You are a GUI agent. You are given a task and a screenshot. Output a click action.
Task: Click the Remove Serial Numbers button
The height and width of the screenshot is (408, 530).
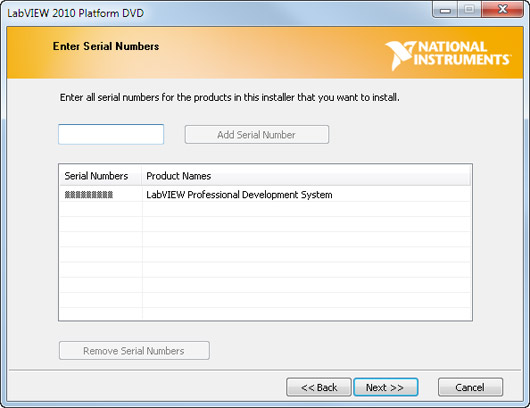[134, 351]
